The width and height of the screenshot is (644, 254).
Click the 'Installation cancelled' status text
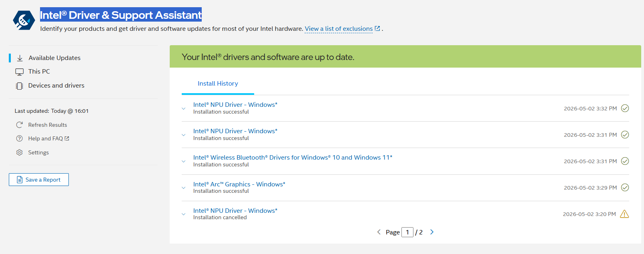[x=220, y=218]
